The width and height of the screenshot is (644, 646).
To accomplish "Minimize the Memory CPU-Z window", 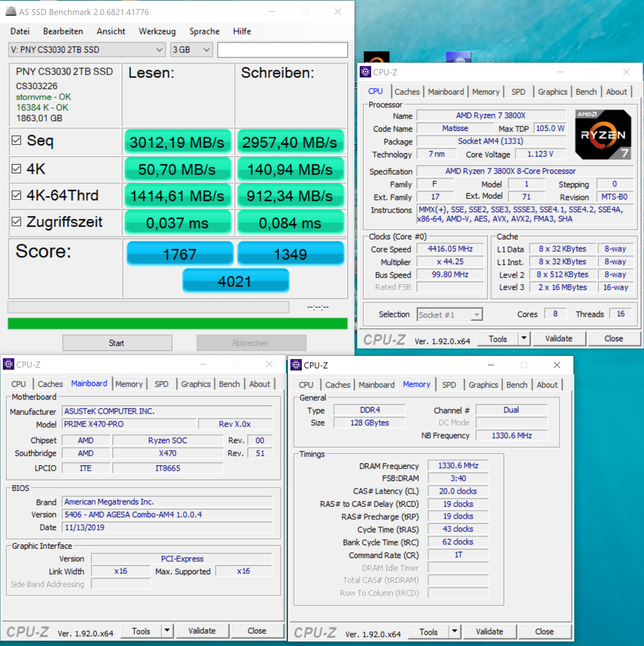I will (x=491, y=365).
